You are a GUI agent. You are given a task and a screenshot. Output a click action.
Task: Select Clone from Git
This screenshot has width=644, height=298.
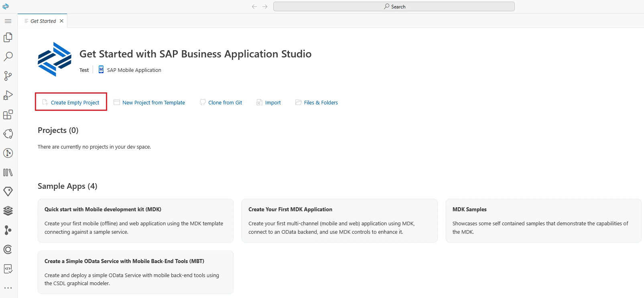221,102
